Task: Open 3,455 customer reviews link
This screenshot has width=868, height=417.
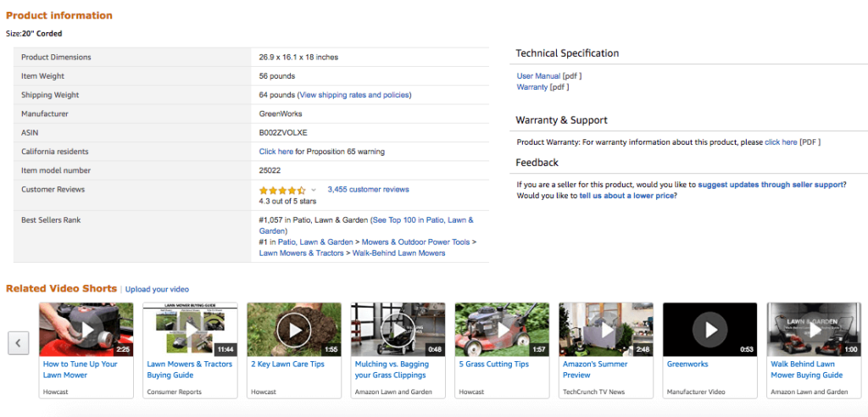Action: click(x=368, y=190)
